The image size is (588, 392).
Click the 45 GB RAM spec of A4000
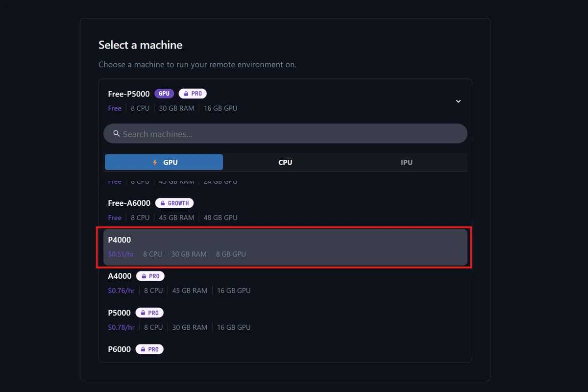coord(190,291)
